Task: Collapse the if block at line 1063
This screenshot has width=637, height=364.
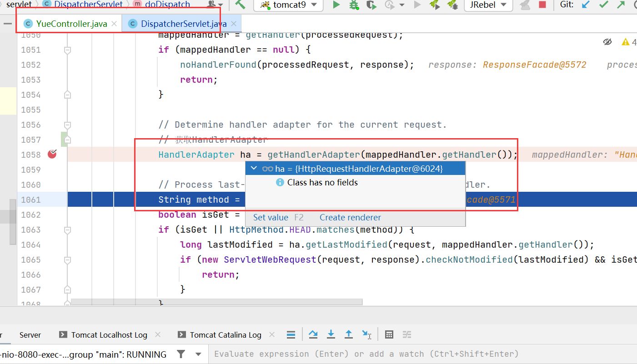Action: (68, 229)
